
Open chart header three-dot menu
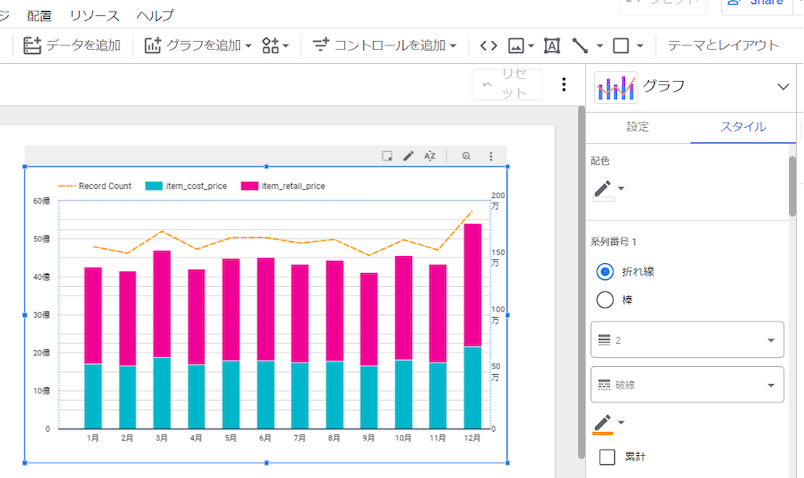coord(491,156)
